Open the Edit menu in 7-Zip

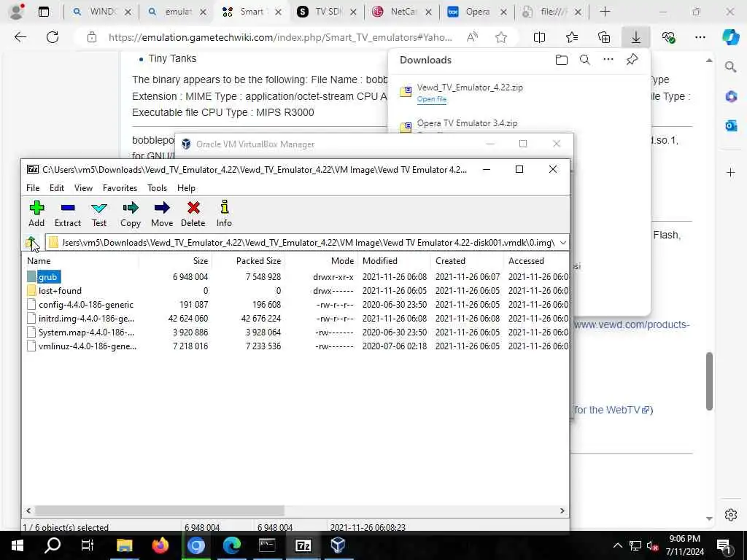[57, 188]
